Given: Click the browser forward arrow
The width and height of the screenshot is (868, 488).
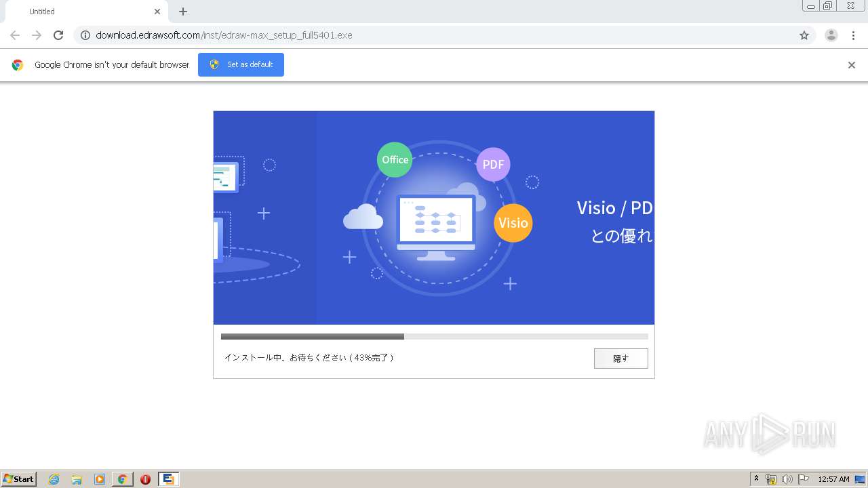Looking at the screenshot, I should pyautogui.click(x=37, y=35).
